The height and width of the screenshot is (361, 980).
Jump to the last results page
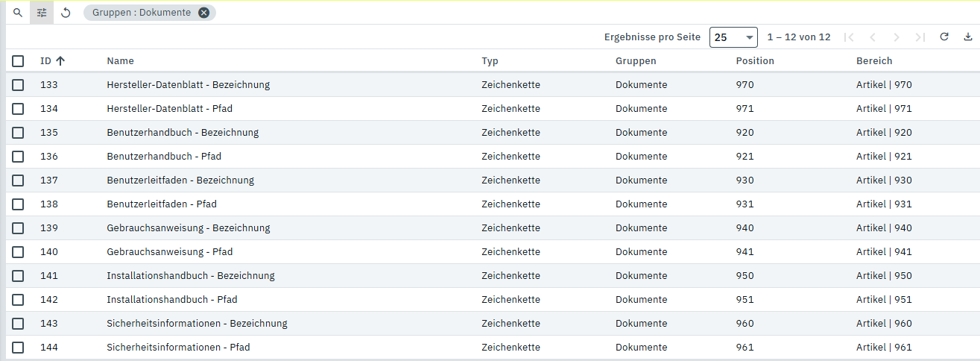click(920, 37)
